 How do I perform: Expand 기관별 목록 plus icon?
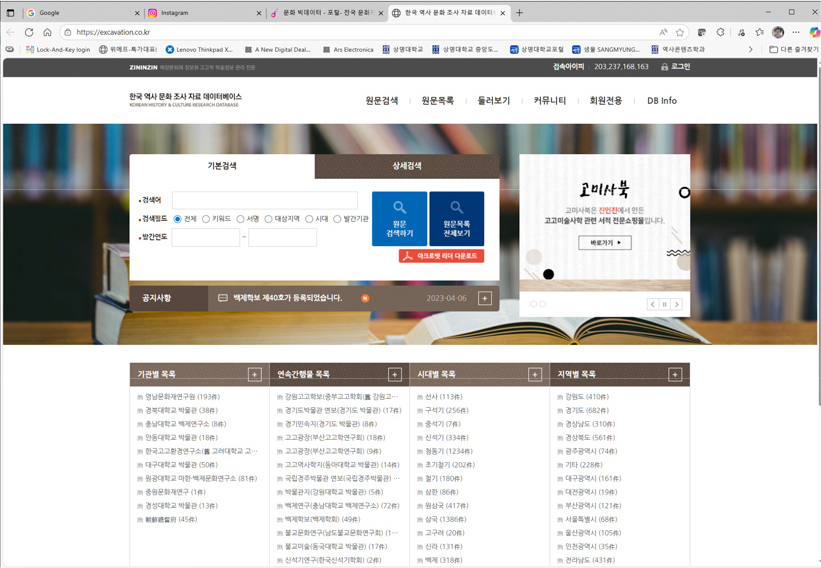[254, 375]
